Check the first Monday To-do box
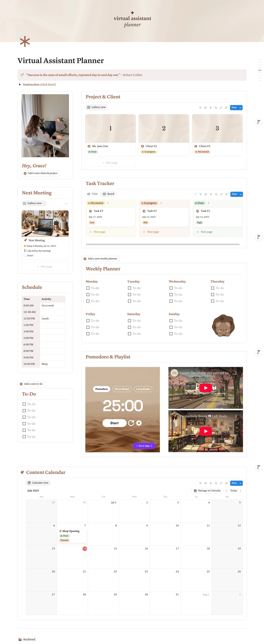 pos(88,288)
